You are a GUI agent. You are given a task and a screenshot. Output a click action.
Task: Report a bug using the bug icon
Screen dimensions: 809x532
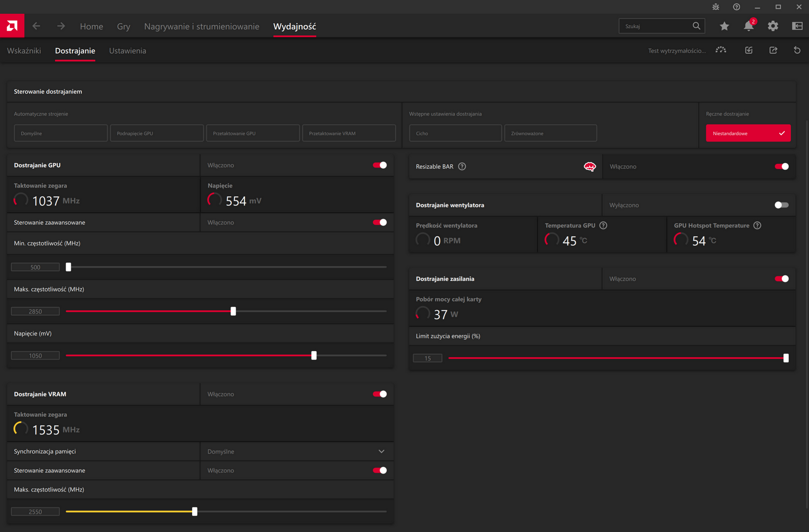(715, 7)
